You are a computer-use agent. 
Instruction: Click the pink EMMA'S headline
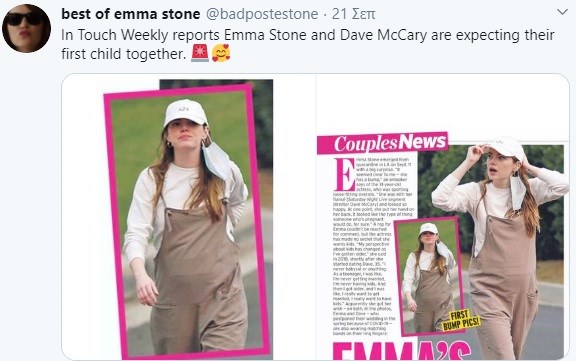click(x=402, y=350)
